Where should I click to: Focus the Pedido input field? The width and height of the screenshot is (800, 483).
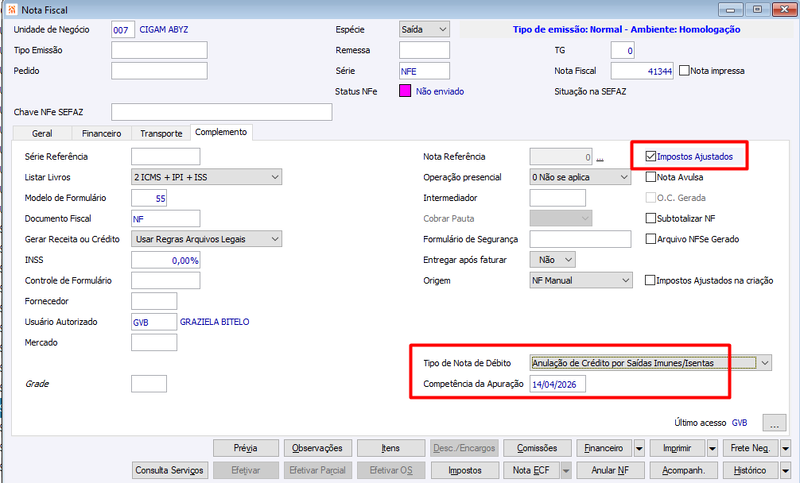pyautogui.click(x=159, y=71)
